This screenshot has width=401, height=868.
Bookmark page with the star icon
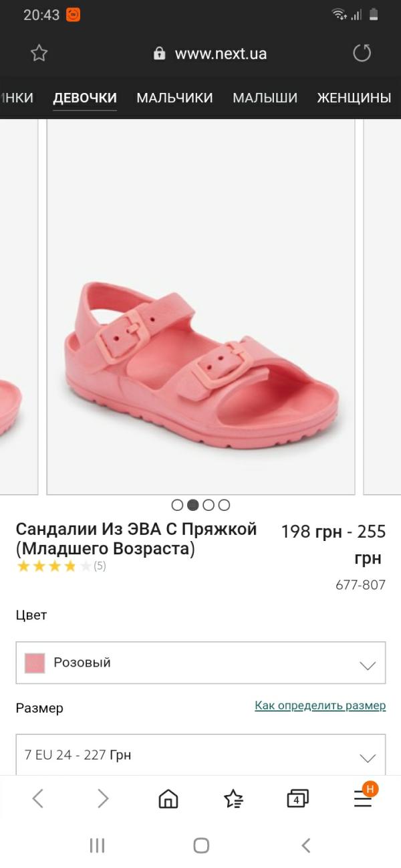tap(39, 53)
